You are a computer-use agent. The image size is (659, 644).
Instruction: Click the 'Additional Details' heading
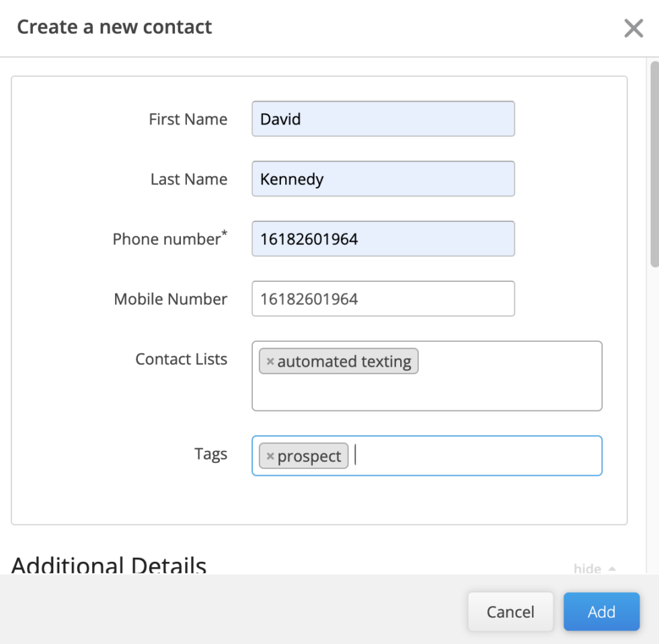(110, 565)
